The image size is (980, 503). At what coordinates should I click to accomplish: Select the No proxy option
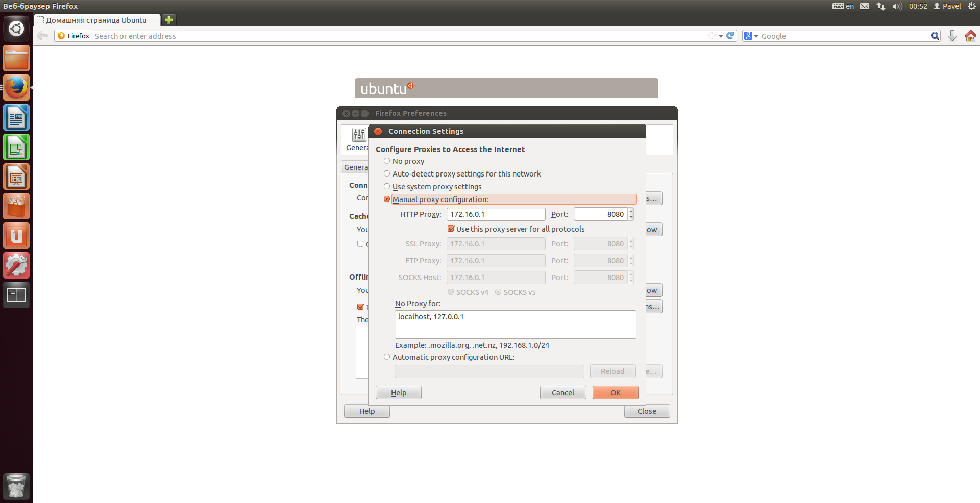point(387,161)
